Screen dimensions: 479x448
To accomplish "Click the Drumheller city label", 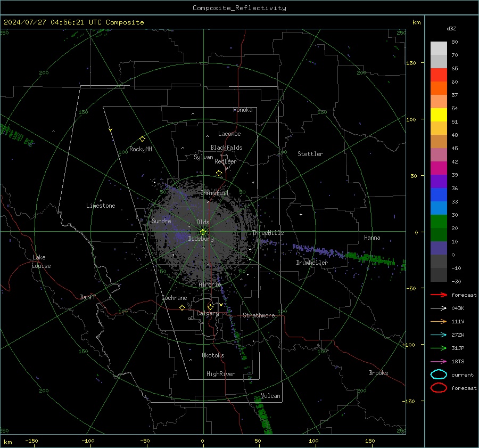I will pyautogui.click(x=312, y=263).
